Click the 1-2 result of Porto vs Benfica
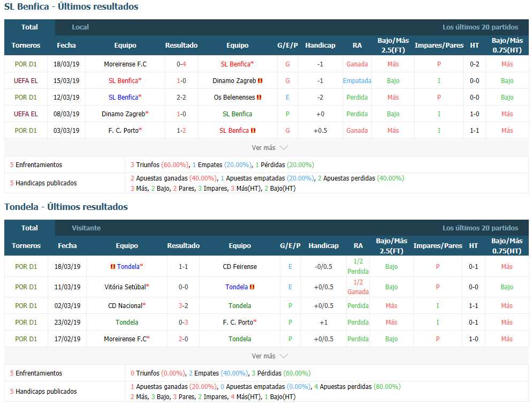 (181, 130)
